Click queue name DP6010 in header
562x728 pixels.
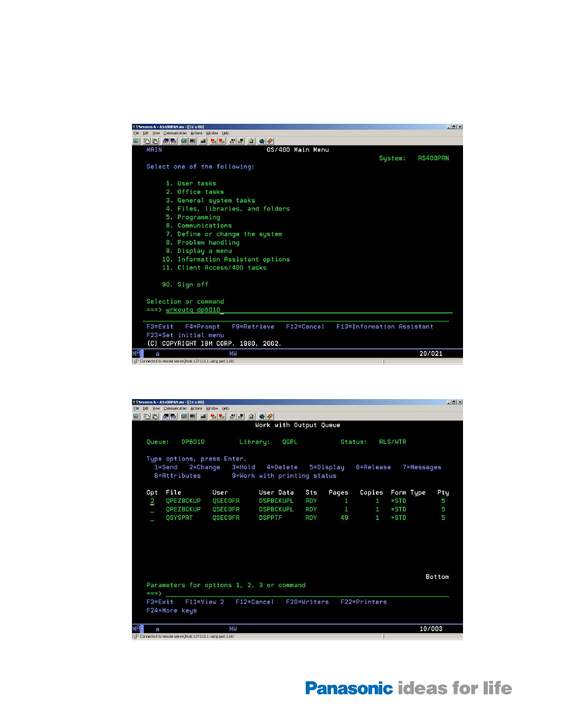click(193, 442)
